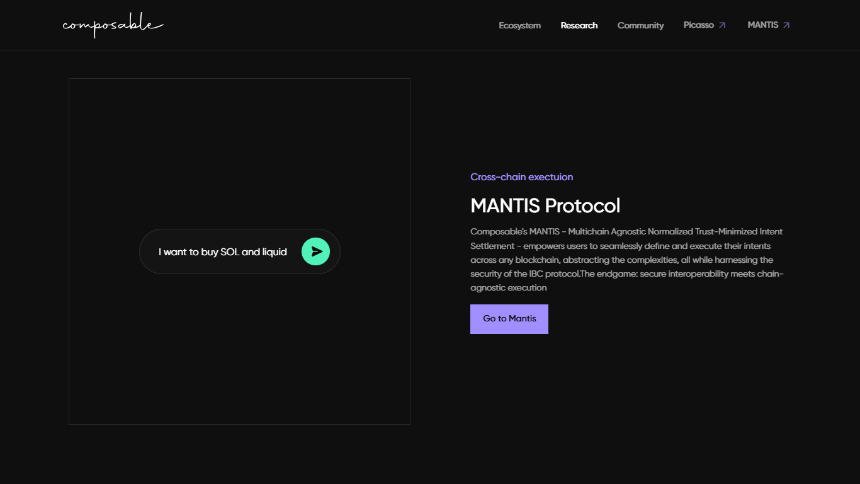The image size is (860, 484).
Task: Open the MANTIS external link in navbar
Action: pos(768,25)
